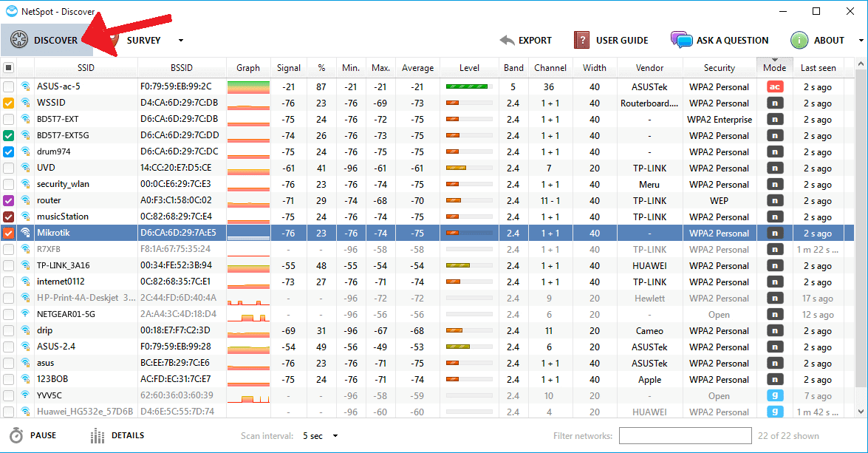Open the Discover mode compass icon

[18, 40]
